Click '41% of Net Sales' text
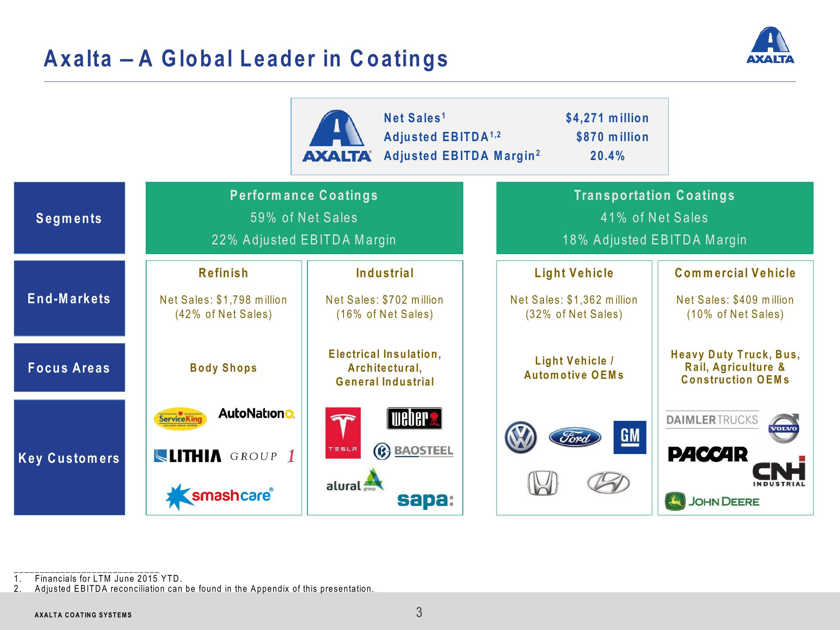The image size is (840, 630). 654,218
